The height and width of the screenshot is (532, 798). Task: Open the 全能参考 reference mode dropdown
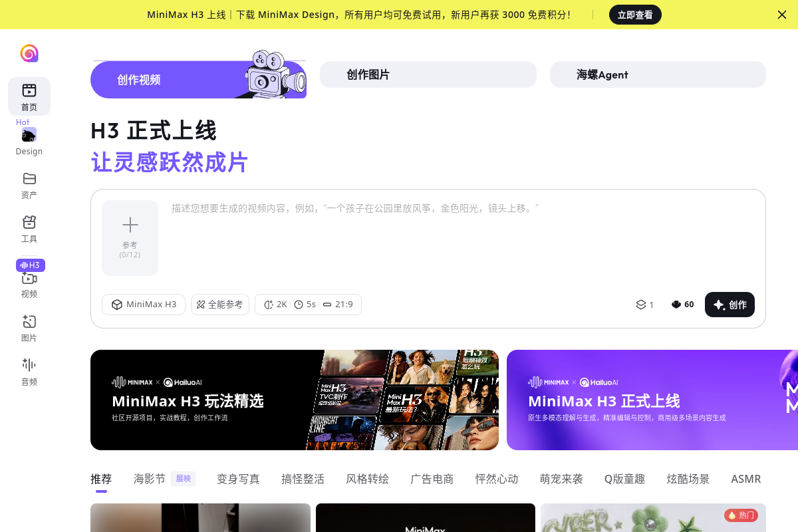[220, 305]
